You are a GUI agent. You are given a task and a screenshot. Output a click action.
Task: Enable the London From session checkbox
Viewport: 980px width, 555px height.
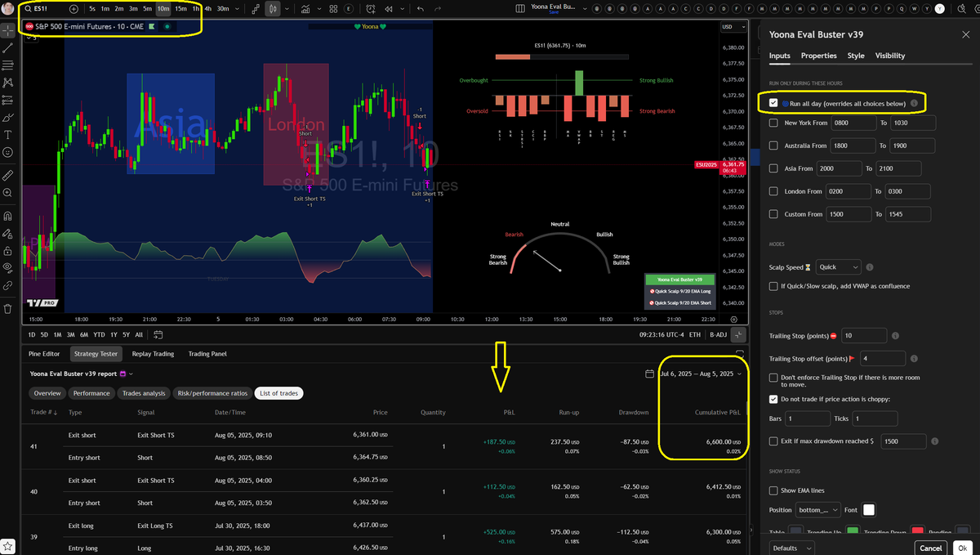[774, 191]
